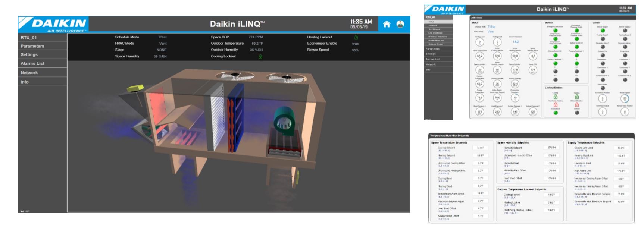Open RTU_01 in the main sidebar
This screenshot has width=644, height=230.
(x=43, y=38)
